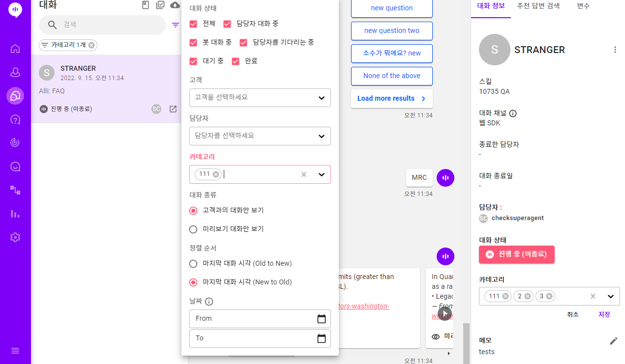The width and height of the screenshot is (625, 364).
Task: Open the conversation in a new window icon
Action: [x=173, y=109]
